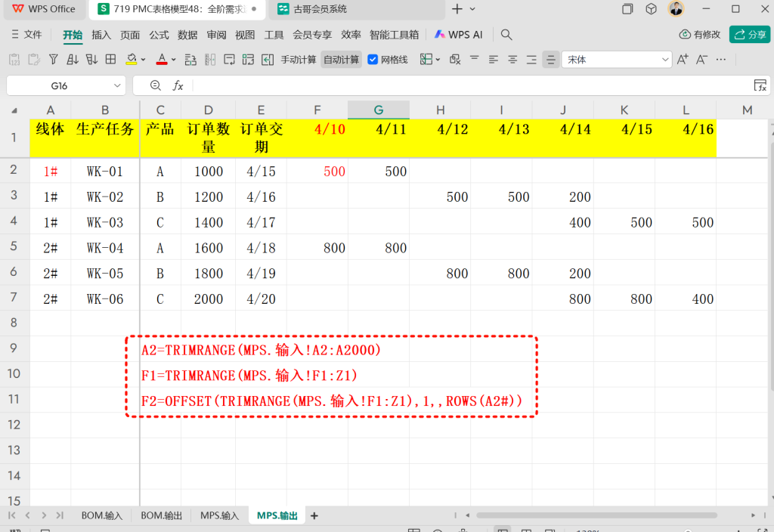Increase font size with A+ icon
This screenshot has height=532, width=774.
(683, 60)
